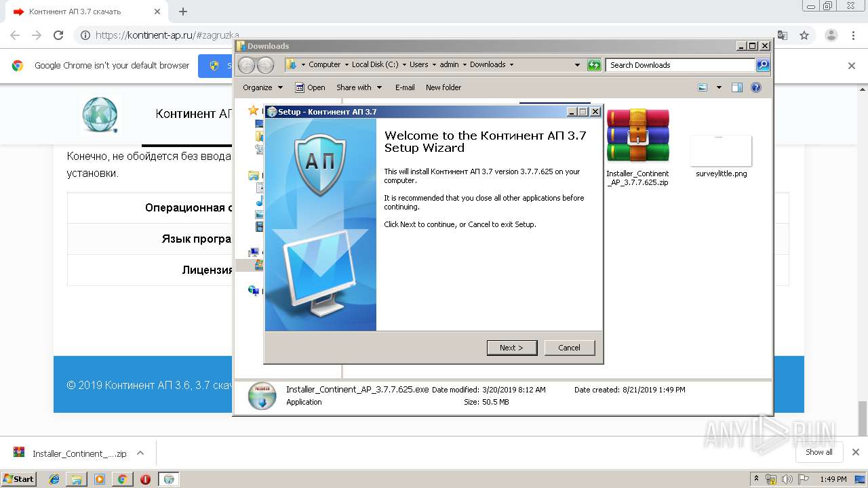Click the Explorer Forward arrow button
The image size is (868, 488).
(265, 65)
